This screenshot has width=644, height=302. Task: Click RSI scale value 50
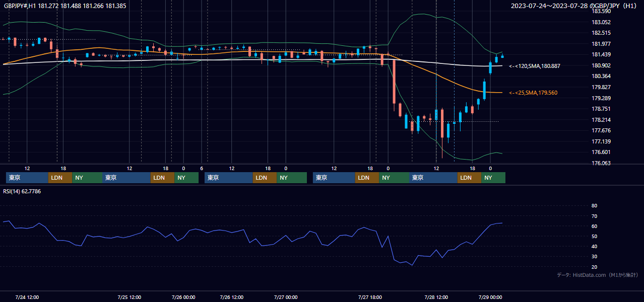point(594,236)
